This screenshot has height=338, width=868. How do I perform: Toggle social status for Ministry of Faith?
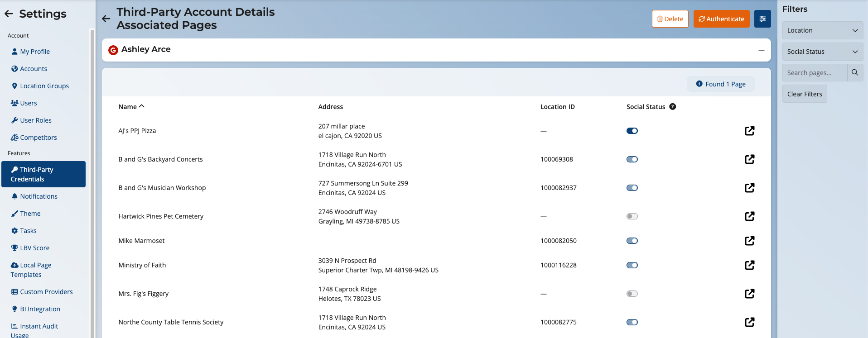pos(632,265)
